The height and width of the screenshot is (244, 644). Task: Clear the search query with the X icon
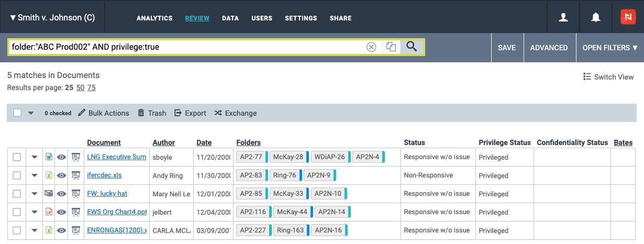371,47
